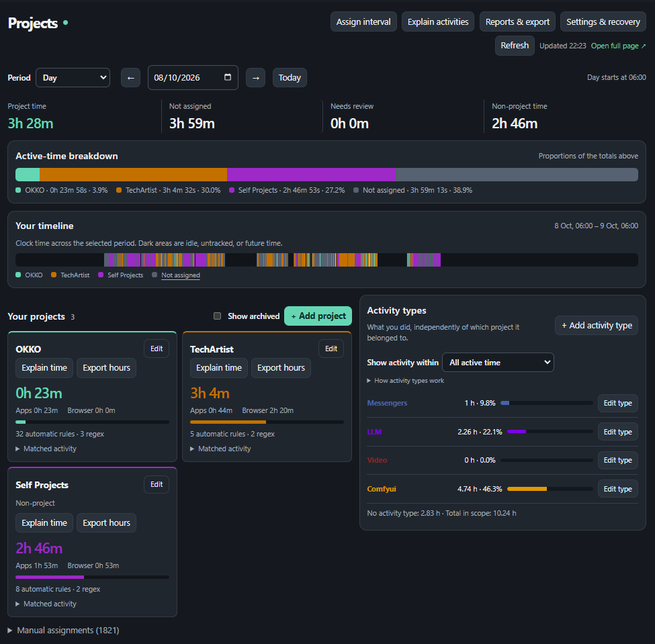
Task: Expand How activity types work
Action: click(405, 381)
